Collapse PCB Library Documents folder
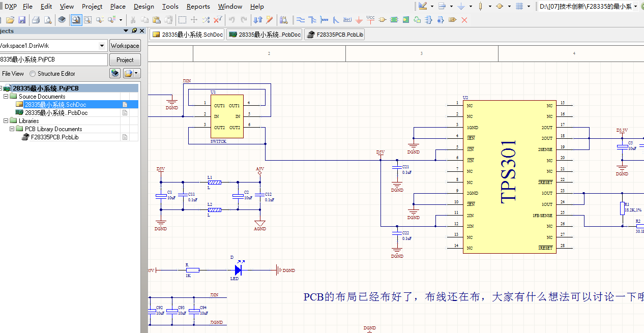 pyautogui.click(x=12, y=129)
